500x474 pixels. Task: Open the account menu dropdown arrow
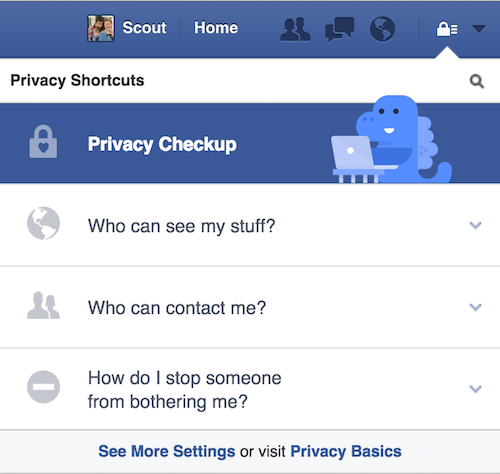coord(479,29)
